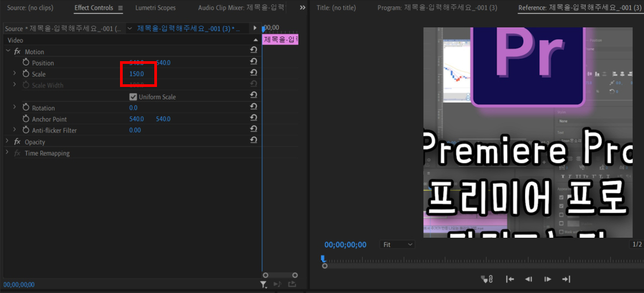Reset the Uniform Scale row parameter
Screen dimensions: 644x293
pyautogui.click(x=253, y=95)
